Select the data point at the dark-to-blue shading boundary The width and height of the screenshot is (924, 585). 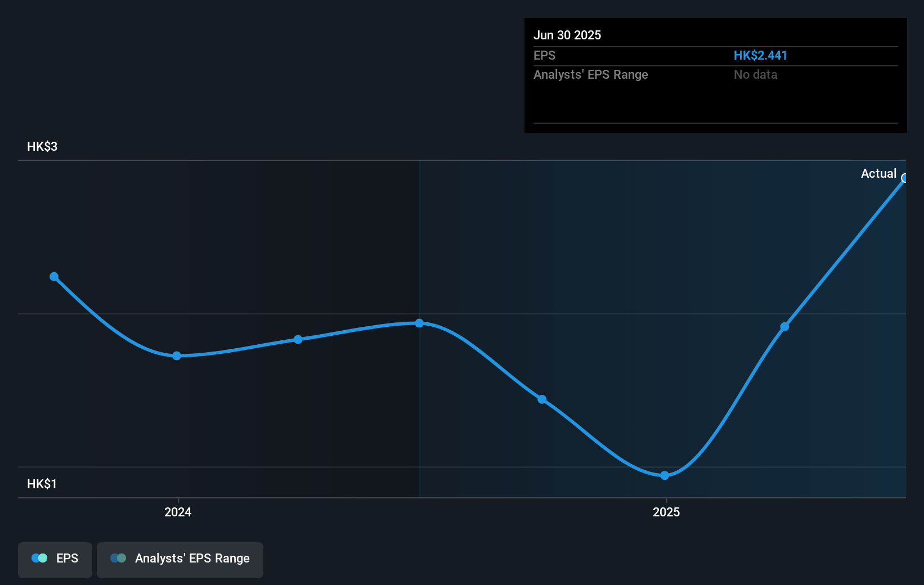coord(419,323)
